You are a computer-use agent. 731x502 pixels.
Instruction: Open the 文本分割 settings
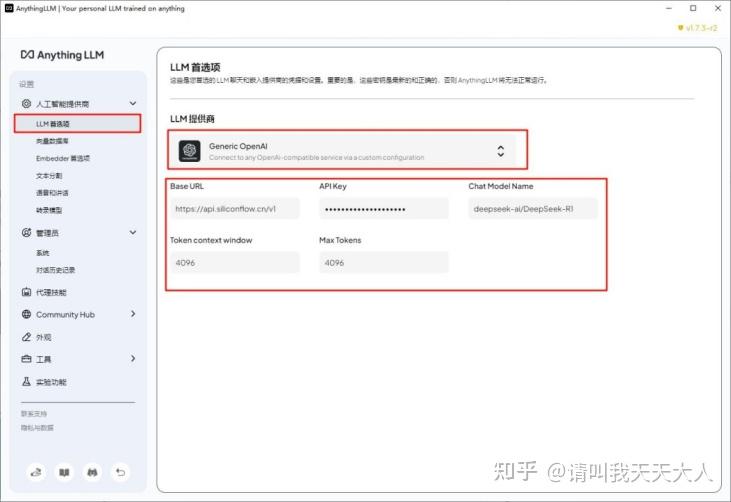point(49,176)
